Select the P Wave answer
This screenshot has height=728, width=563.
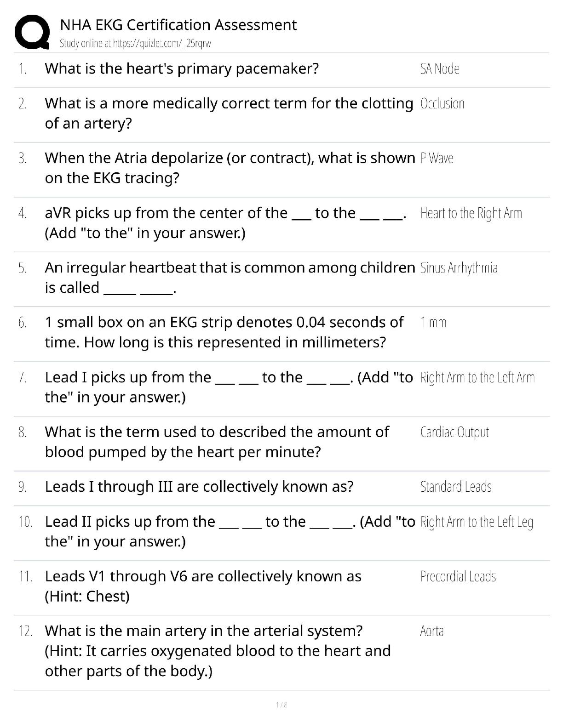(x=437, y=159)
